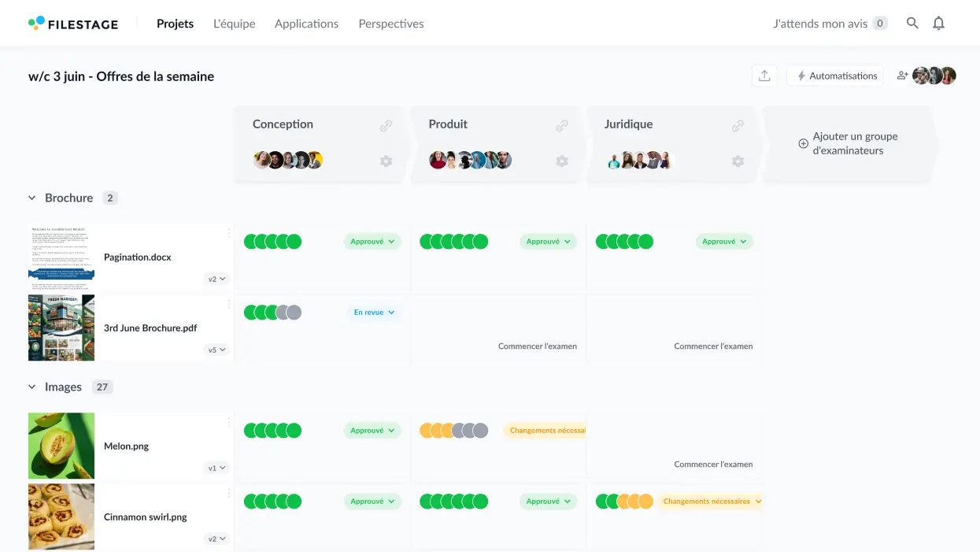Open the Applications menu item

click(x=306, y=24)
